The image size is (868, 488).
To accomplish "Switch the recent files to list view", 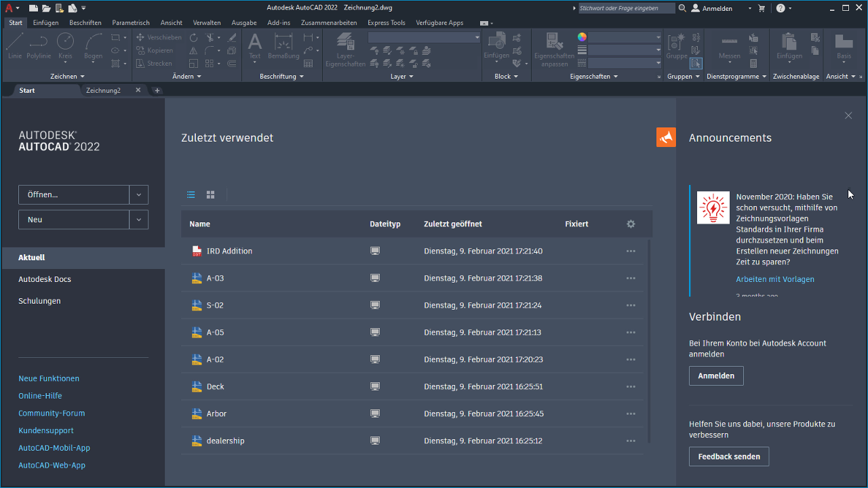I will click(191, 195).
